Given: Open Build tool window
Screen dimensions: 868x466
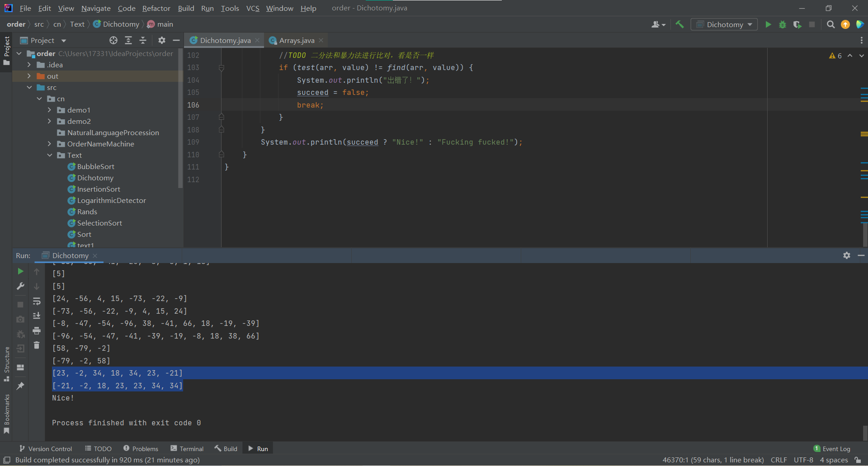Looking at the screenshot, I should pyautogui.click(x=226, y=448).
